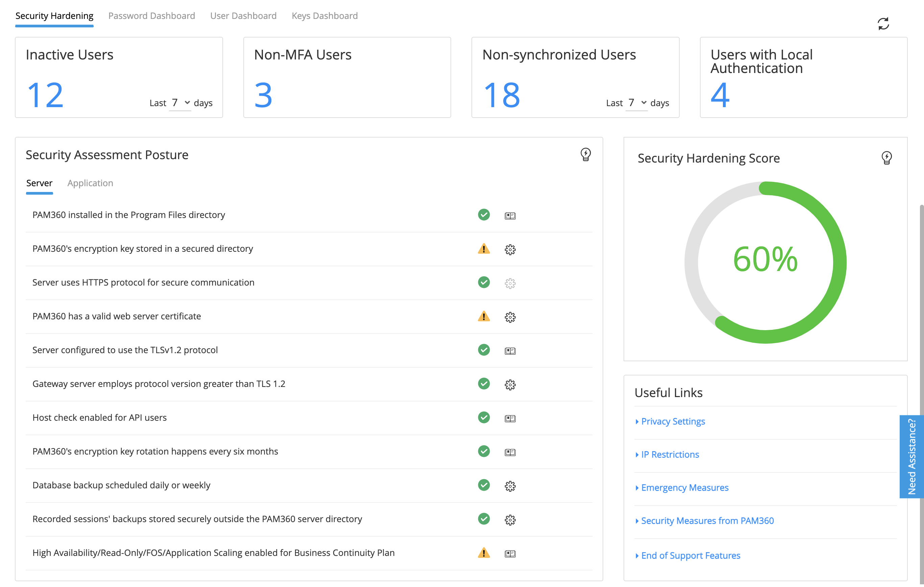
Task: Expand the Privacy Settings link arrow
Action: pos(638,421)
